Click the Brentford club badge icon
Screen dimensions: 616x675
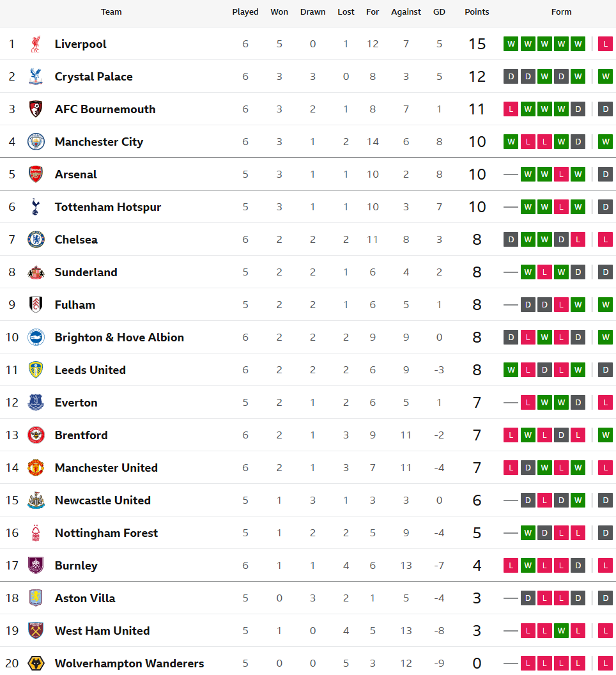(x=36, y=435)
